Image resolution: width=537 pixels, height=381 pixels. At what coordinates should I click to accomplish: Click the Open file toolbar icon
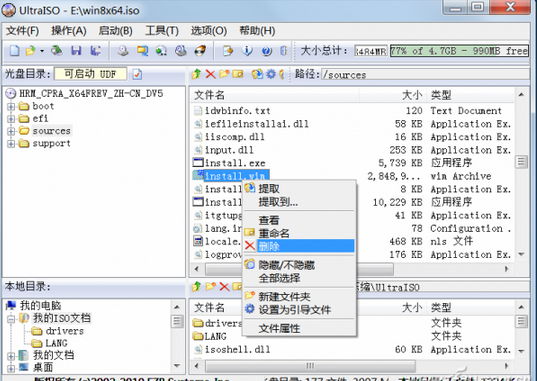point(30,51)
